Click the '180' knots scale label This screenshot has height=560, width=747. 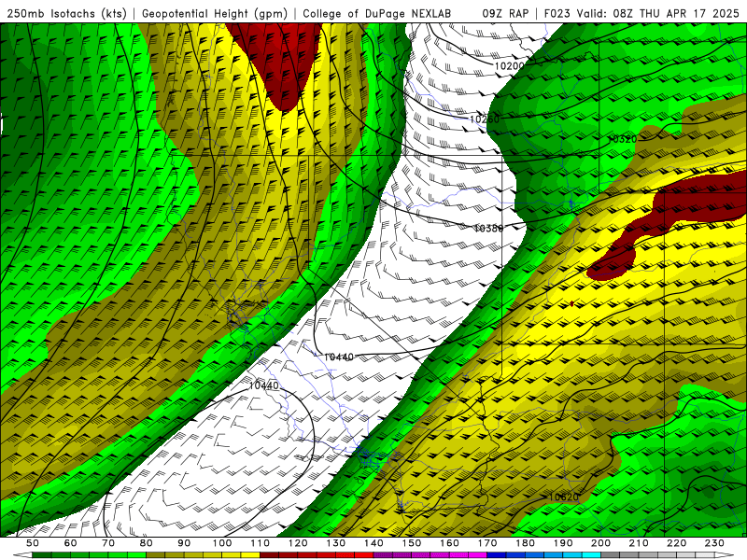[x=525, y=543]
